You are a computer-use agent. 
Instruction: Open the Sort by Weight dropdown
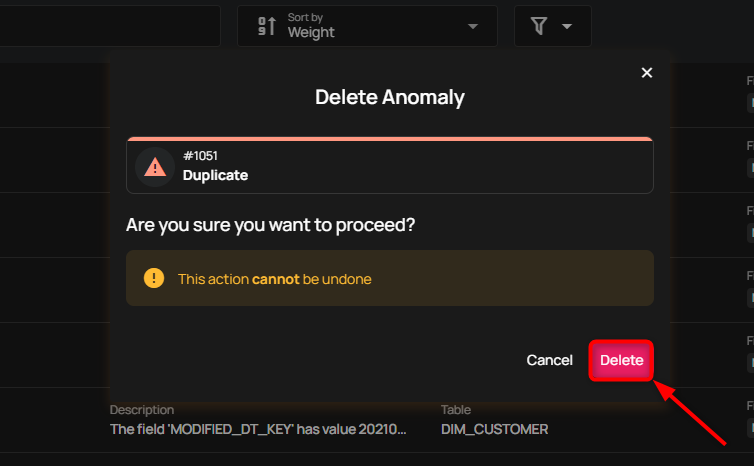pos(367,26)
